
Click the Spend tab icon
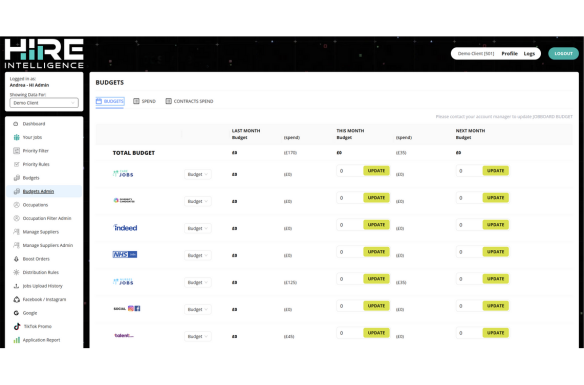(136, 101)
